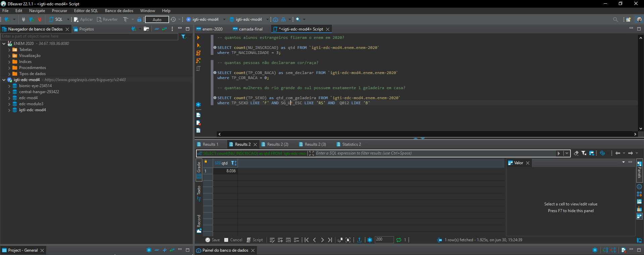
Task: Toggle the Panels side button
Action: coord(639,170)
